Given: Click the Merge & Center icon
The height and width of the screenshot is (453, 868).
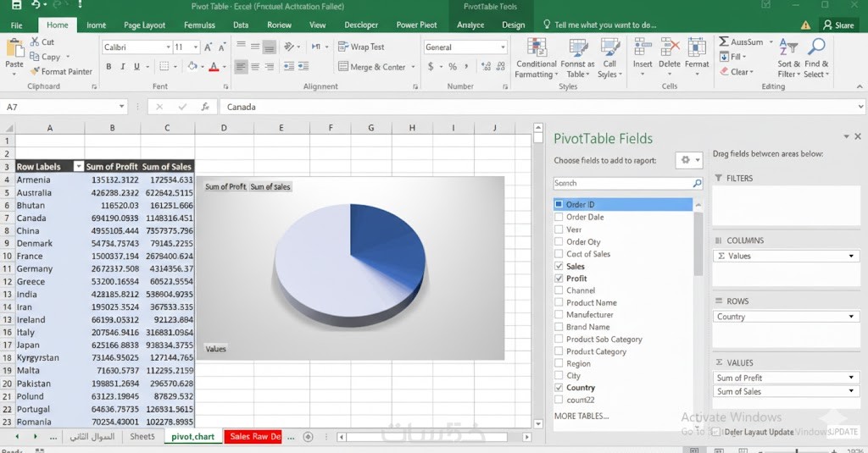Looking at the screenshot, I should coord(343,67).
